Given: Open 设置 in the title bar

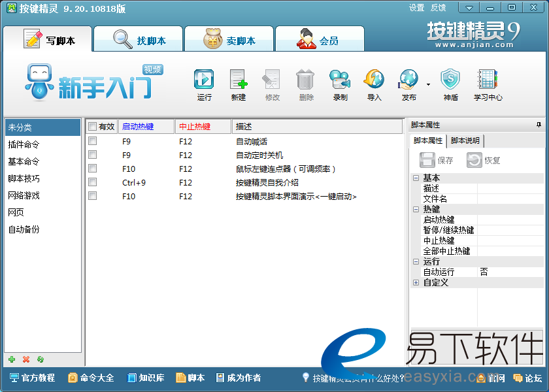Looking at the screenshot, I should [x=417, y=8].
